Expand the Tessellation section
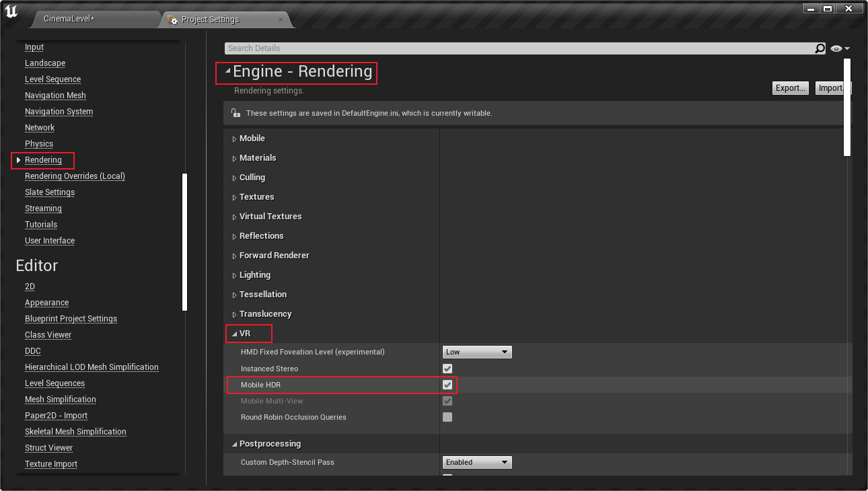The height and width of the screenshot is (491, 868). [x=235, y=295]
